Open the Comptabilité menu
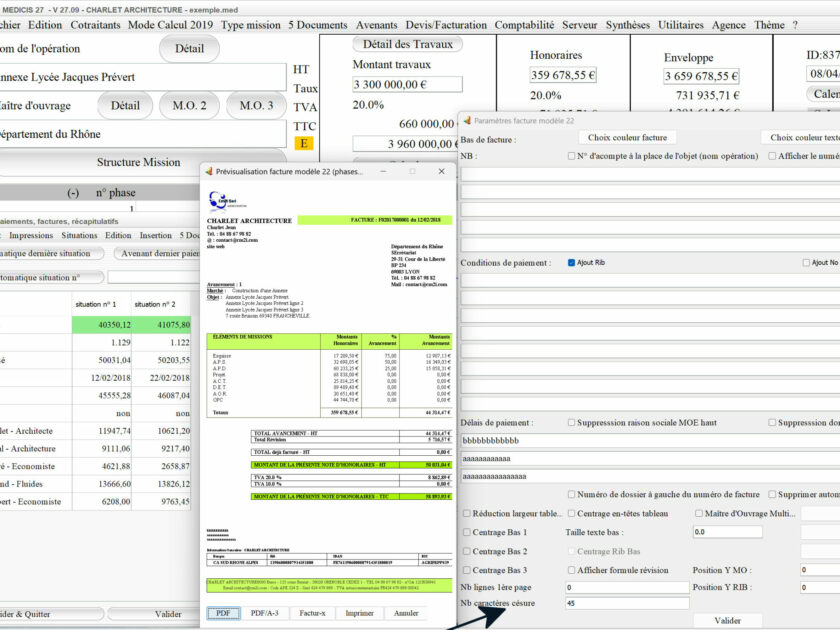The width and height of the screenshot is (840, 630). 524,25
